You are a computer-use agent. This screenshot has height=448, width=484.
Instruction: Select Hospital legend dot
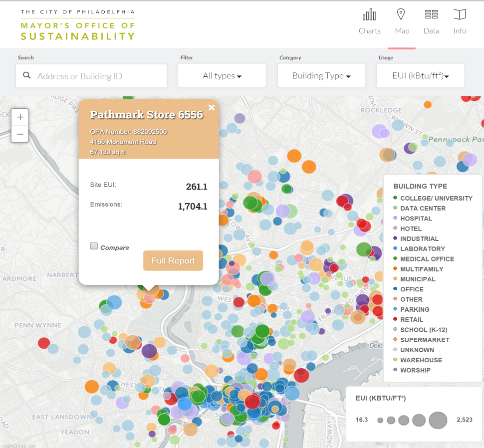[395, 218]
